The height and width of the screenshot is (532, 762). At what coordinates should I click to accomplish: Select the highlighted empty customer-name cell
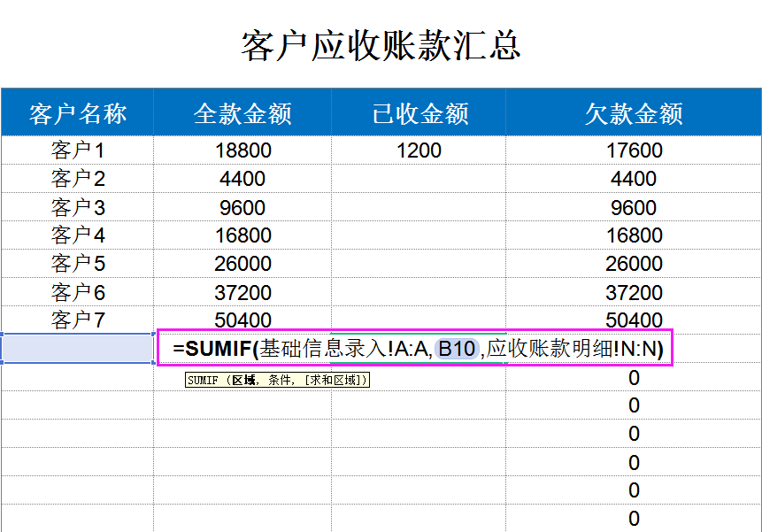click(x=78, y=348)
